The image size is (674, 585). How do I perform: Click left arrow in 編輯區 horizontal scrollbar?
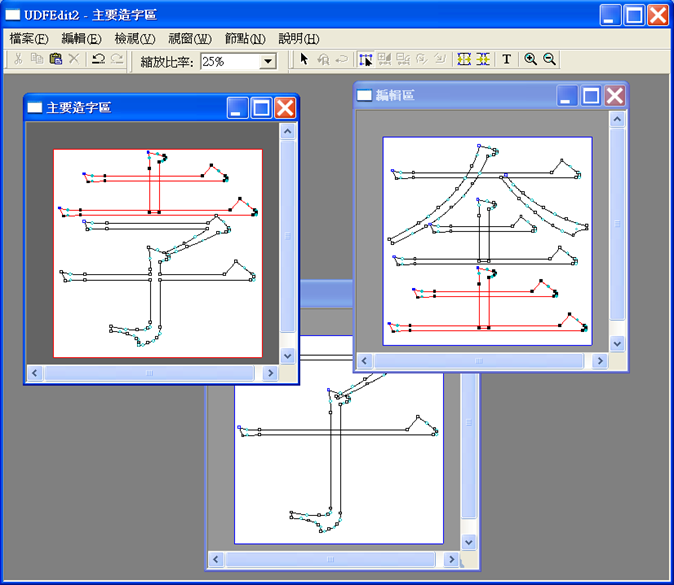[x=365, y=361]
